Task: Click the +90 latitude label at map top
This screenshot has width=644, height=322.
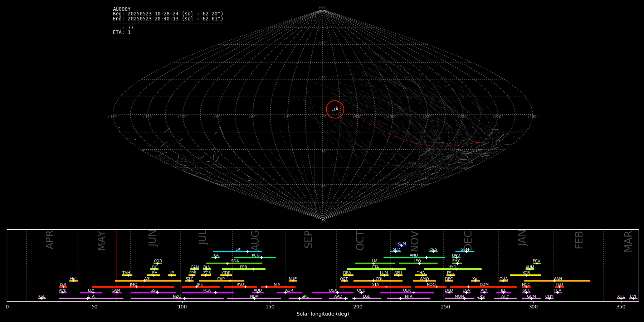Action: click(322, 8)
